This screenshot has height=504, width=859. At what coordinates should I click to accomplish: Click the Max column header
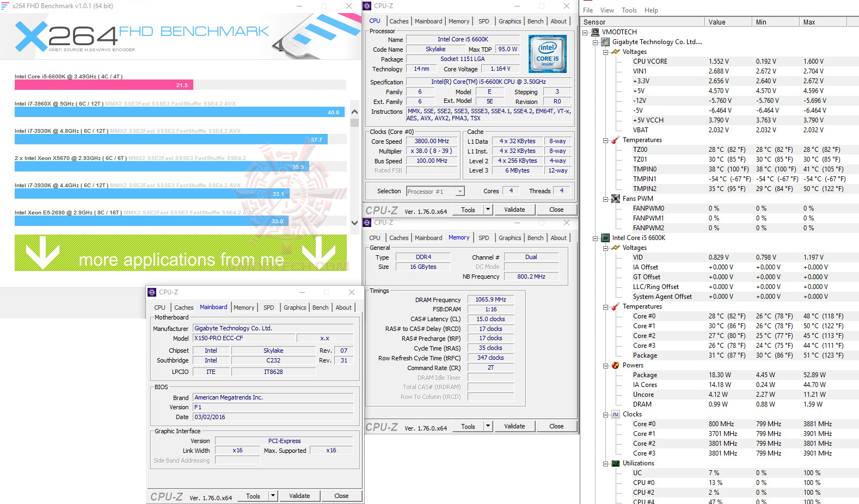(x=823, y=22)
